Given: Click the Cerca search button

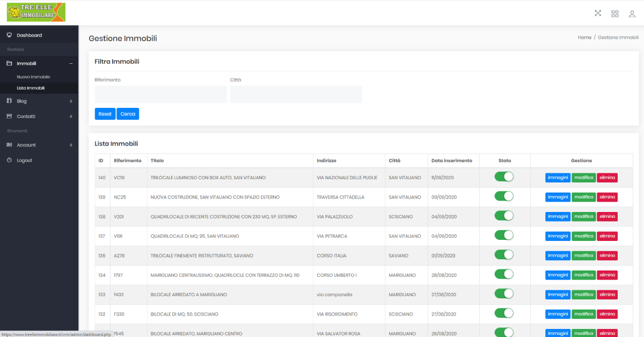Looking at the screenshot, I should 128,114.
